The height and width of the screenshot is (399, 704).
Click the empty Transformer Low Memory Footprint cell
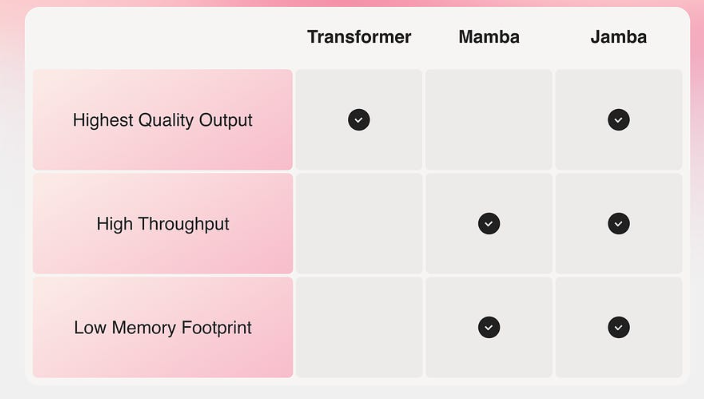tap(359, 327)
